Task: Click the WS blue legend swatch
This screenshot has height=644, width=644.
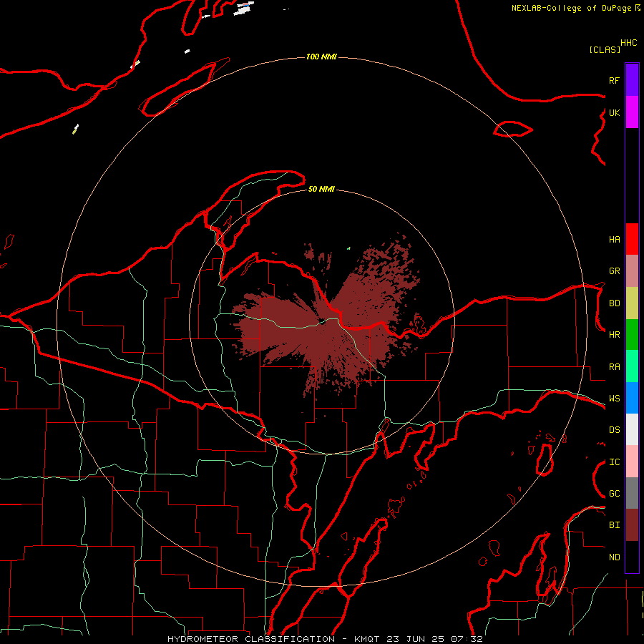Action: 632,398
